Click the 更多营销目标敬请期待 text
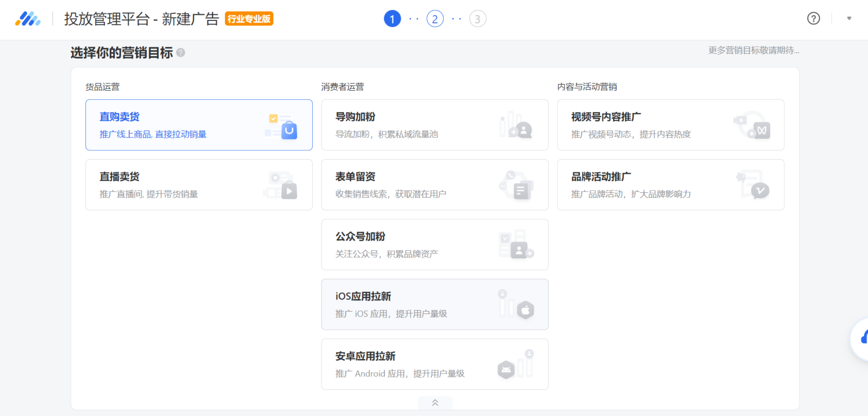Image resolution: width=868 pixels, height=416 pixels. [x=754, y=51]
